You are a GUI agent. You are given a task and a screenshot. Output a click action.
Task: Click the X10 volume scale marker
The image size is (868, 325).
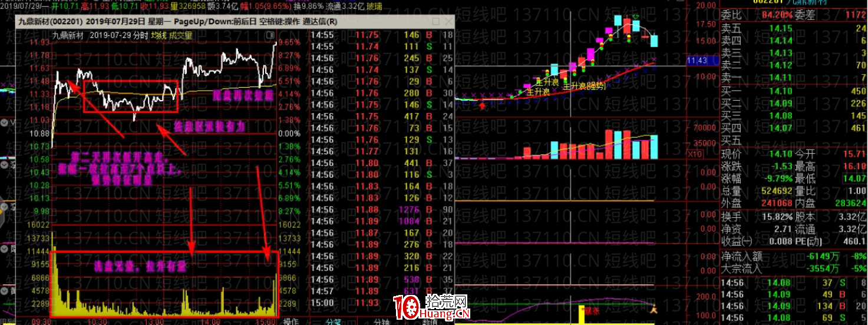click(694, 153)
